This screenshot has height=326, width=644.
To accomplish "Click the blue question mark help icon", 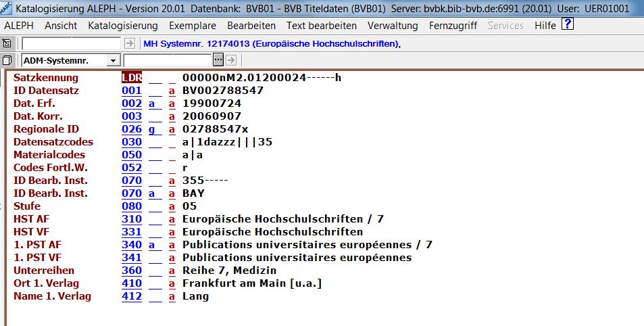I will point(568,25).
